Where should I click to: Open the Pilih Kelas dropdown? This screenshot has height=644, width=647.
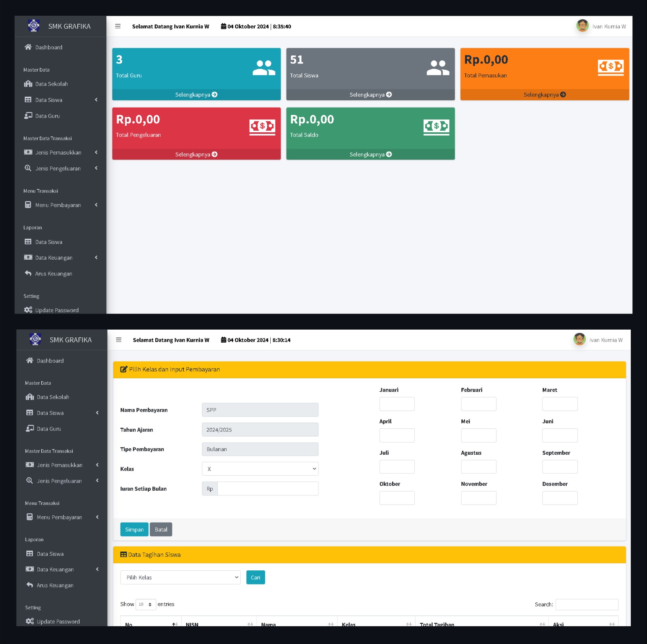tap(180, 577)
